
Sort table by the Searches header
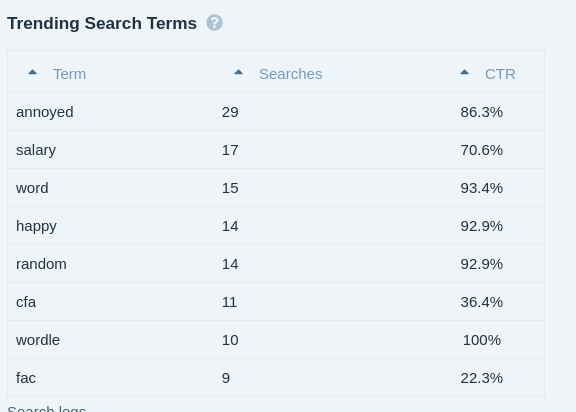tap(291, 74)
